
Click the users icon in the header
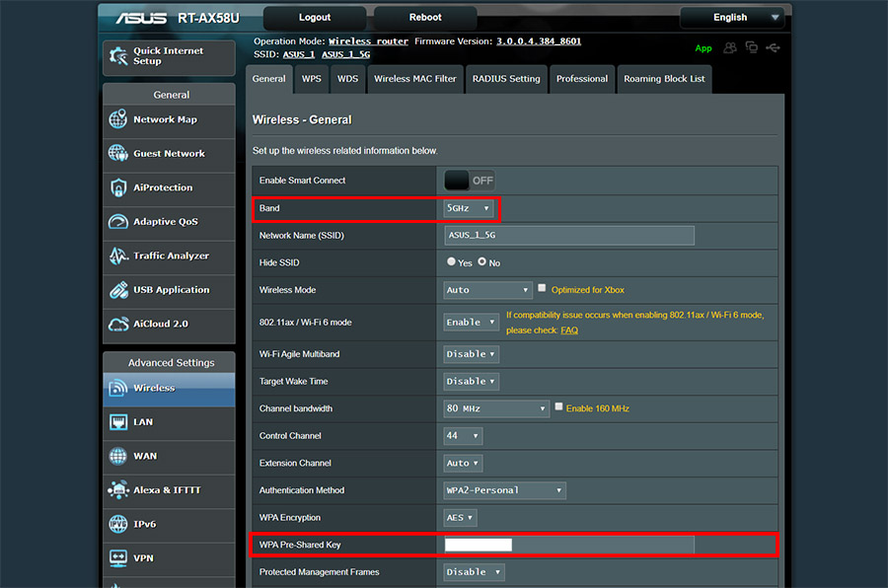(730, 48)
